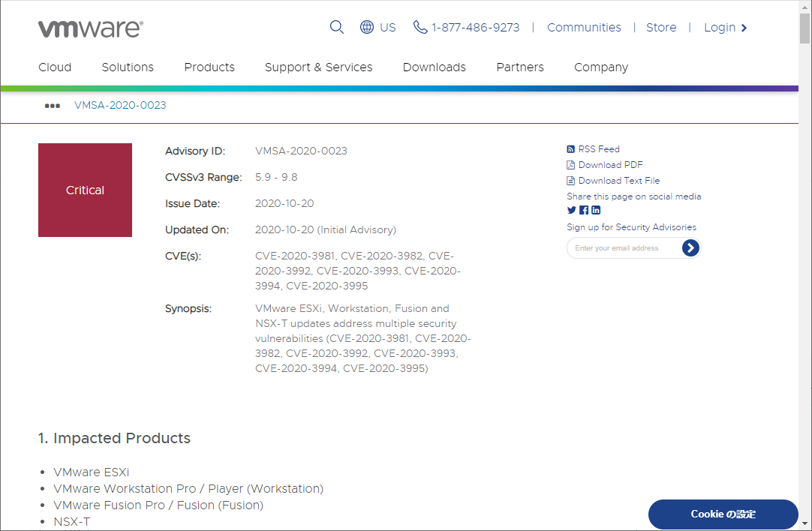The width and height of the screenshot is (812, 531).
Task: Click the 'VMware ESXi' list item
Action: coord(91,472)
